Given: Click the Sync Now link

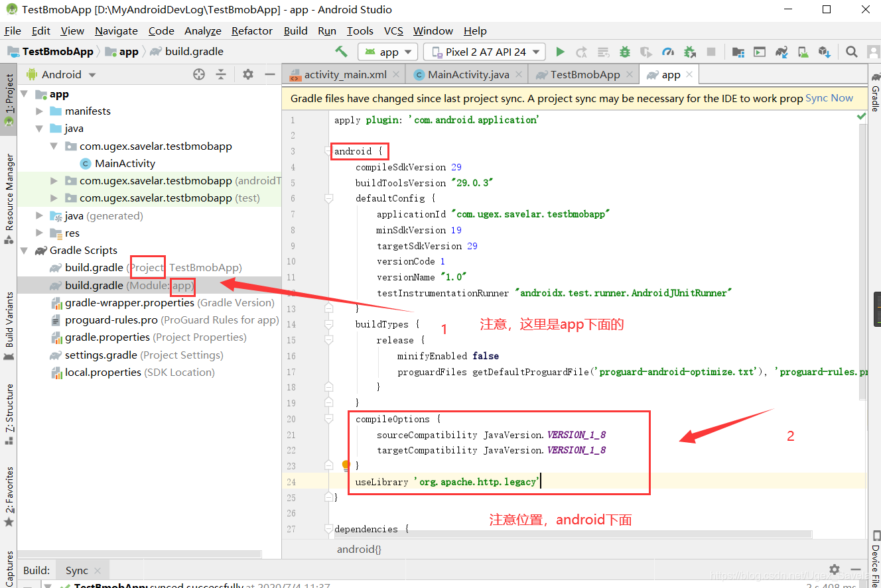Looking at the screenshot, I should pyautogui.click(x=829, y=98).
